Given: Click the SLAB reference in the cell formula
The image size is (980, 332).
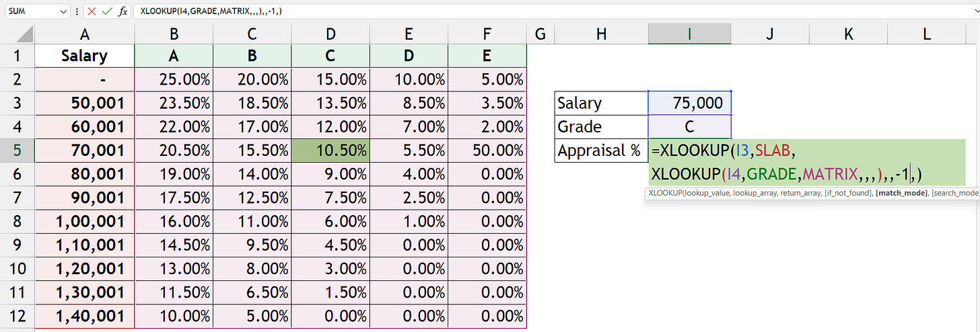Looking at the screenshot, I should pyautogui.click(x=773, y=151).
